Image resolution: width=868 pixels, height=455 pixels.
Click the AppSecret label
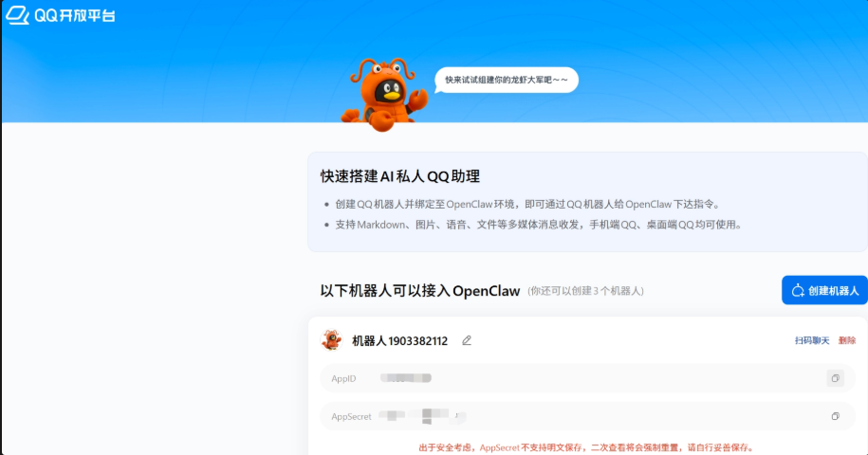[351, 416]
